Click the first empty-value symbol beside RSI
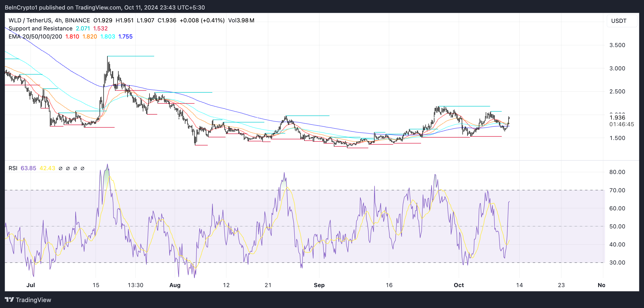This screenshot has width=644, height=308. pyautogui.click(x=61, y=168)
